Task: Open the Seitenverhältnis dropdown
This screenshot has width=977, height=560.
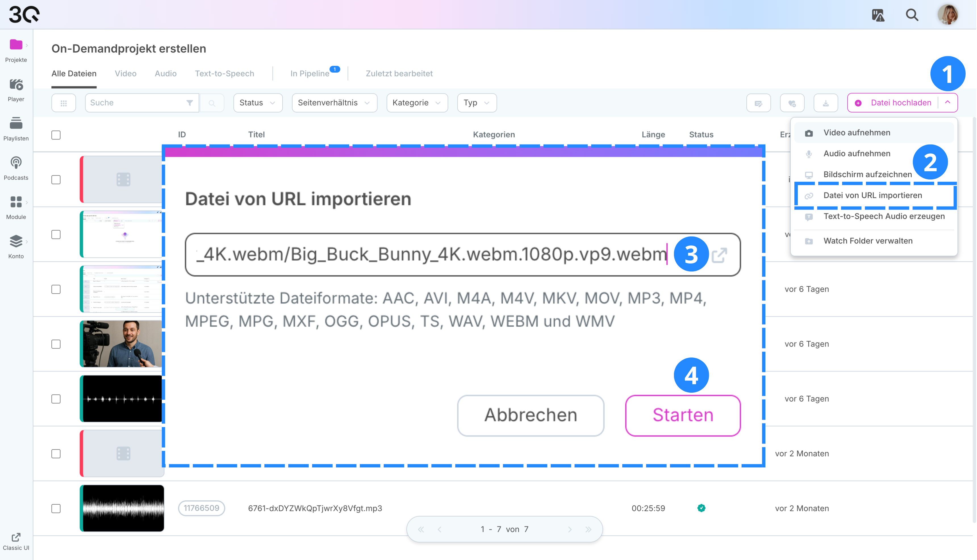Action: (x=334, y=103)
